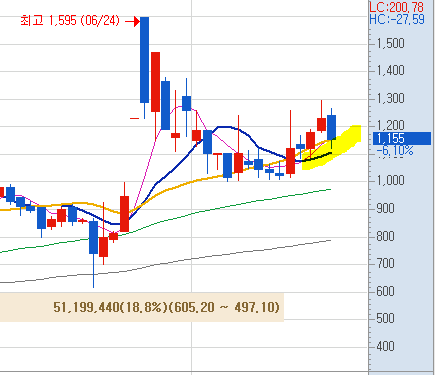
Task: Click the last blue candle on the chart
Action: point(331,127)
